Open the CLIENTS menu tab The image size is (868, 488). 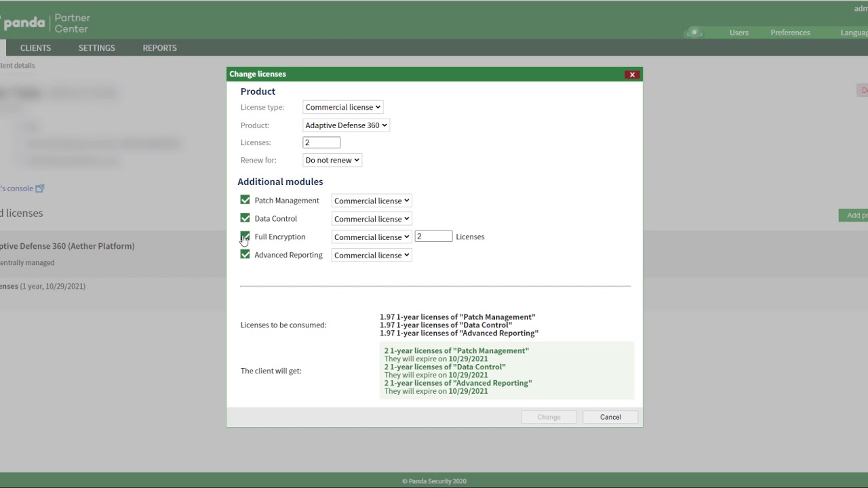35,48
